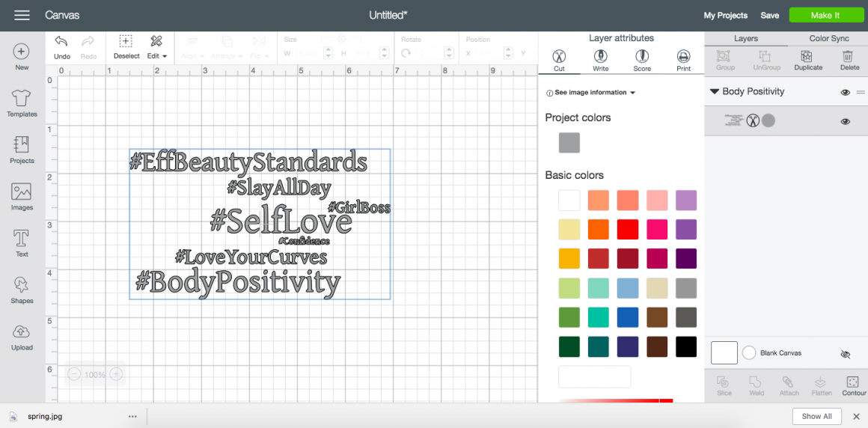The height and width of the screenshot is (428, 868).
Task: Click the Rotate value field
Action: coord(430,53)
